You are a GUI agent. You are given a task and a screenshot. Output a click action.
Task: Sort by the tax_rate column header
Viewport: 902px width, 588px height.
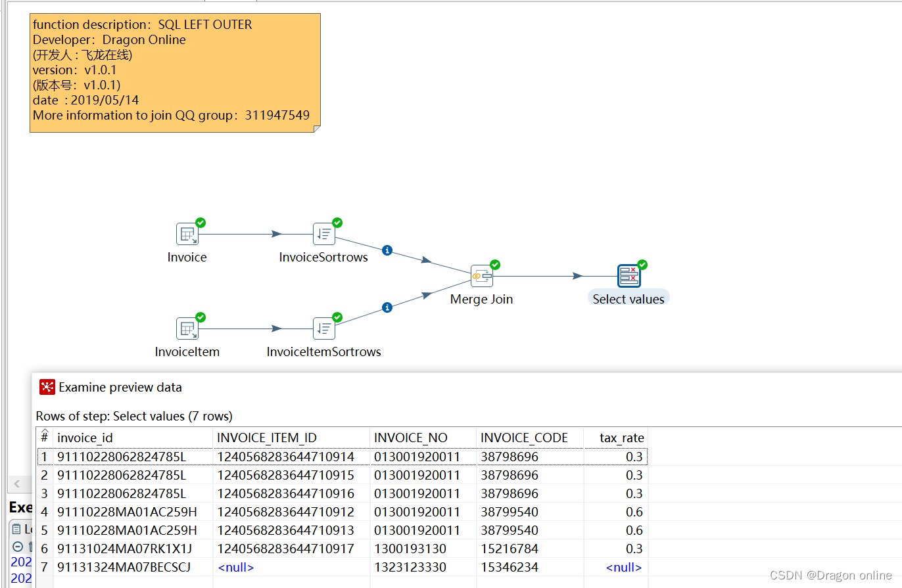(616, 438)
